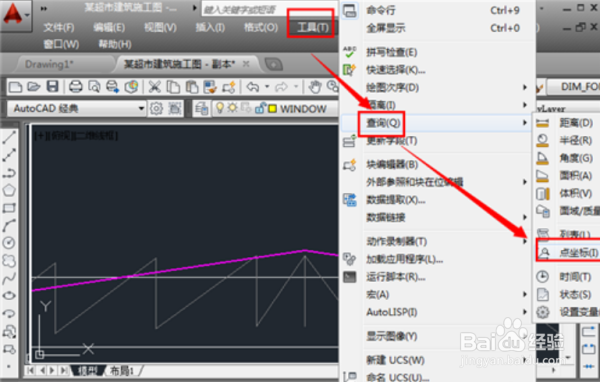Select the Circle draw tool
600x382 pixels.
(9, 243)
